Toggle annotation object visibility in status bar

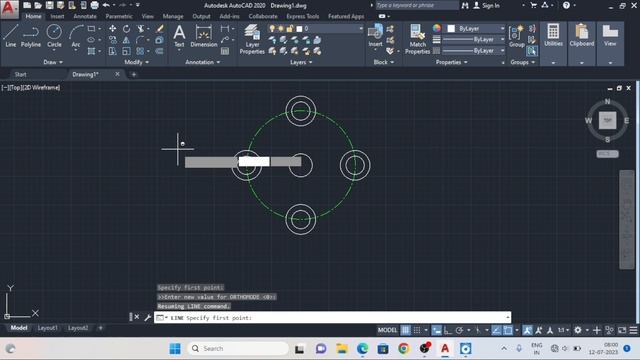(x=527, y=330)
